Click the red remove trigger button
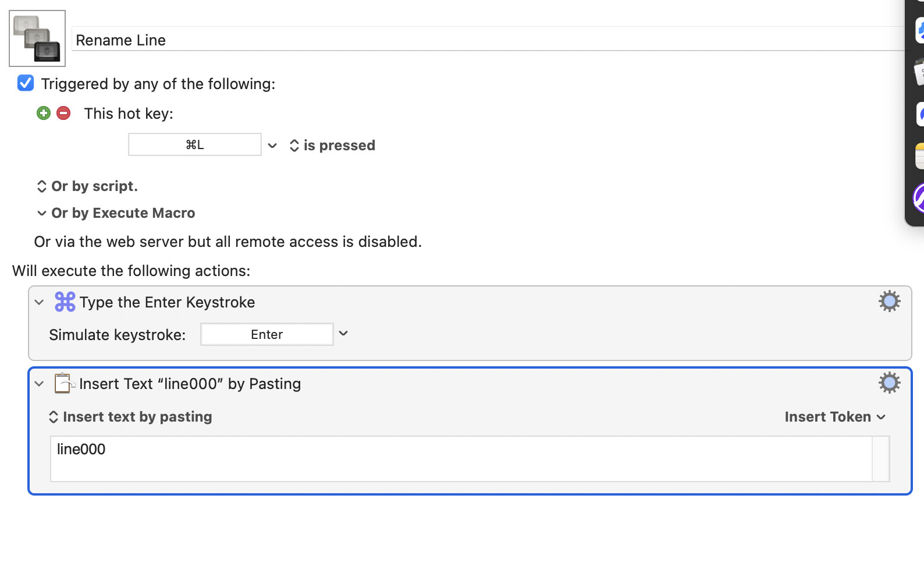The image size is (924, 580). [63, 113]
